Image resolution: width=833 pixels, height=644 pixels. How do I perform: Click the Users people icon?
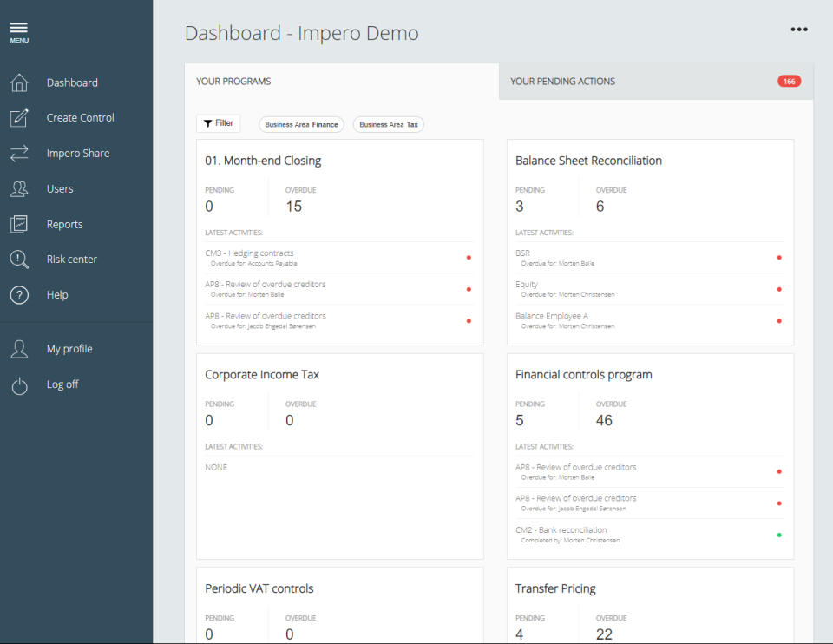click(19, 188)
